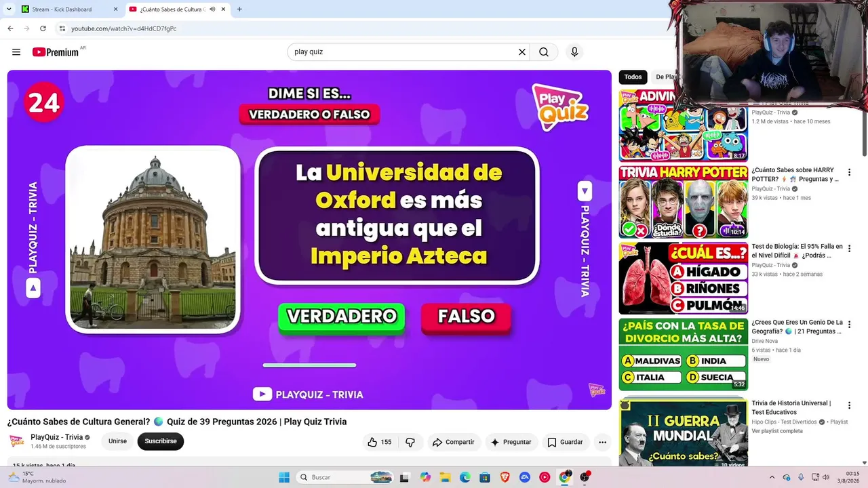Open the Windows Start menu

click(x=284, y=477)
